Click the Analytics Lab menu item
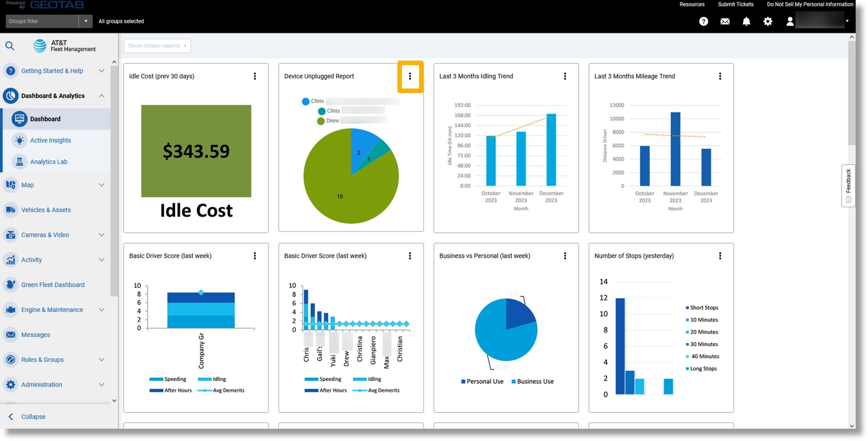The width and height of the screenshot is (868, 441). 49,161
